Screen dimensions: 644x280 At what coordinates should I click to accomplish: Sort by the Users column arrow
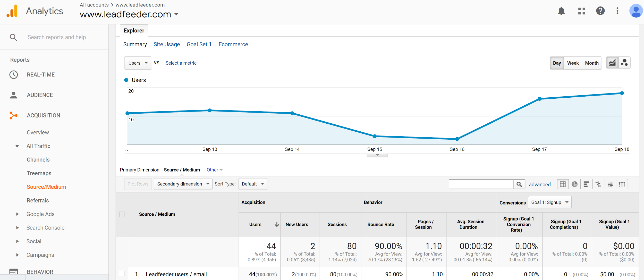[277, 224]
